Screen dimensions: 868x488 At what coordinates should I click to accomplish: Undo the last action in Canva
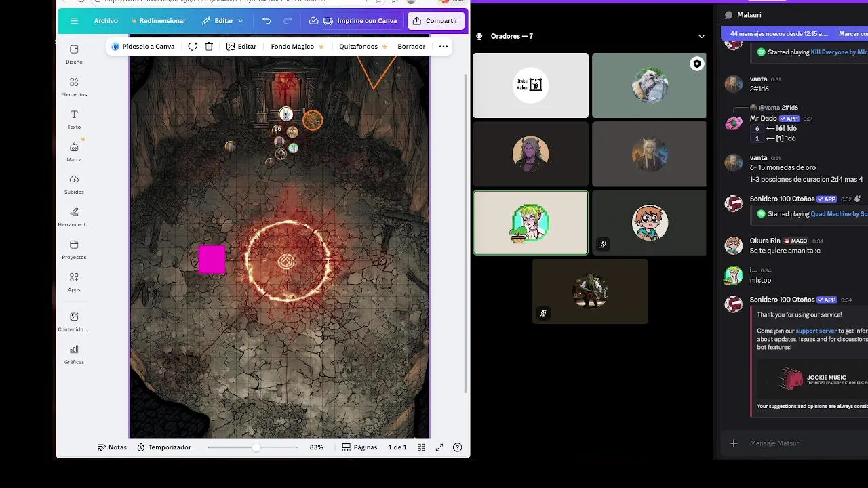pyautogui.click(x=267, y=21)
